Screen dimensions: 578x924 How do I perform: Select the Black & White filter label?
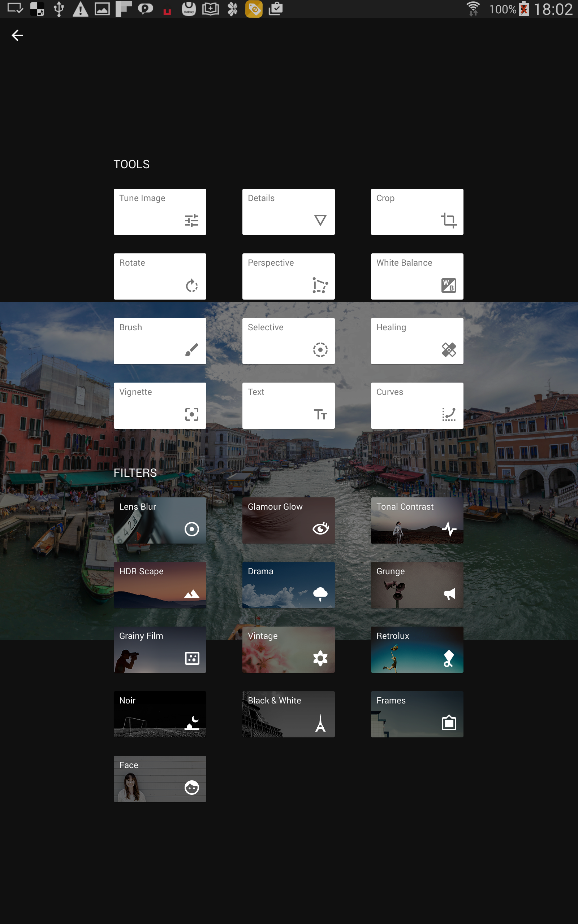point(274,700)
